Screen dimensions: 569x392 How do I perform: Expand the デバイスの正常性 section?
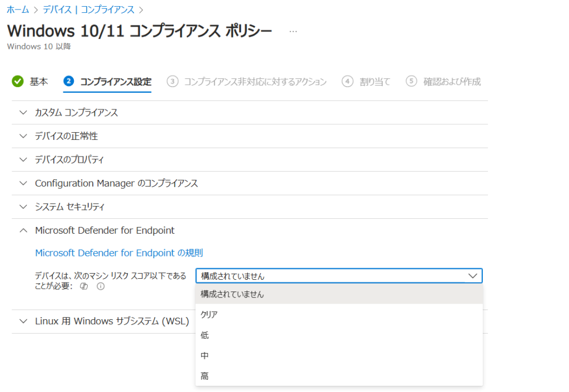tap(249, 136)
